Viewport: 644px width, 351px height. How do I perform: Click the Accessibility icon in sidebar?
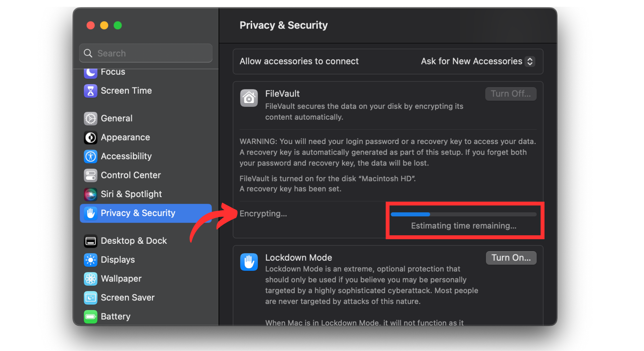pos(90,156)
